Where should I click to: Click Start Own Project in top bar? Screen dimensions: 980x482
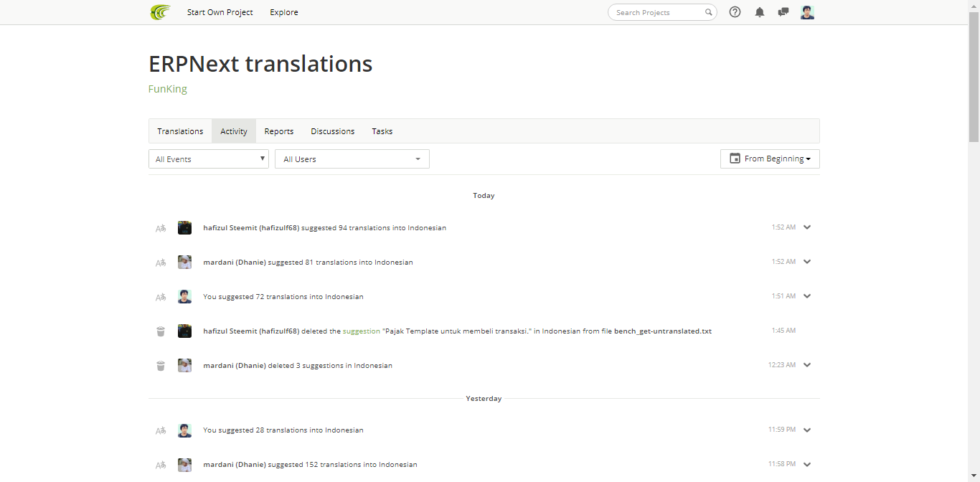tap(220, 12)
